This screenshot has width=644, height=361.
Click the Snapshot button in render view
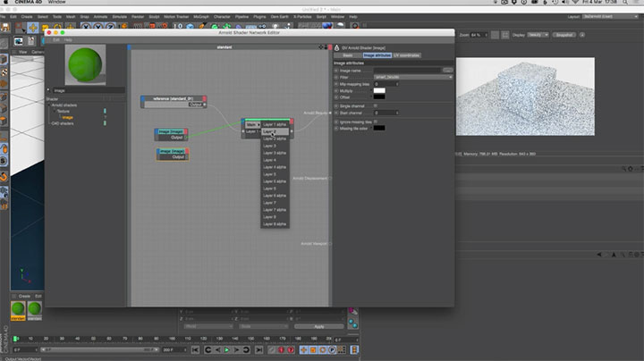pyautogui.click(x=563, y=35)
